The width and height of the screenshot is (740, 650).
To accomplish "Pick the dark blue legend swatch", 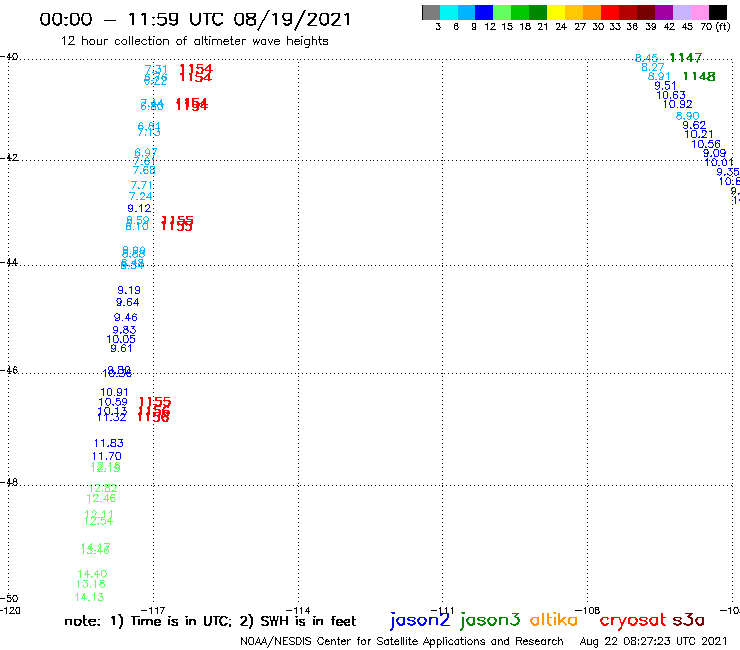I will [x=484, y=12].
